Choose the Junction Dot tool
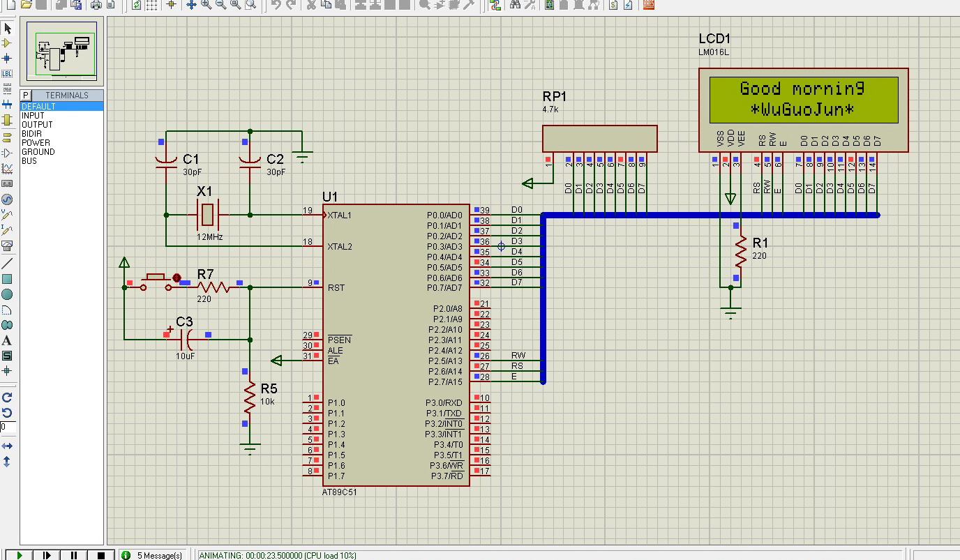Screen dimensions: 960x560 [8, 58]
